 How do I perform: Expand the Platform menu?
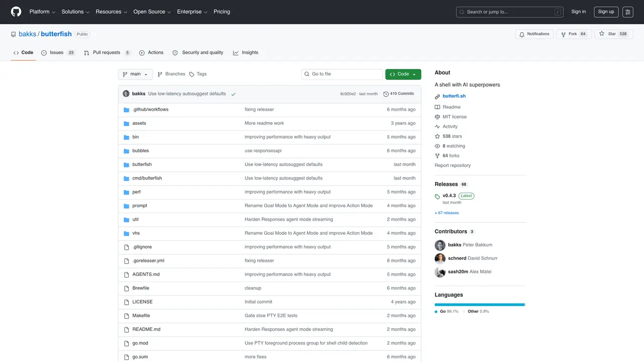point(42,12)
